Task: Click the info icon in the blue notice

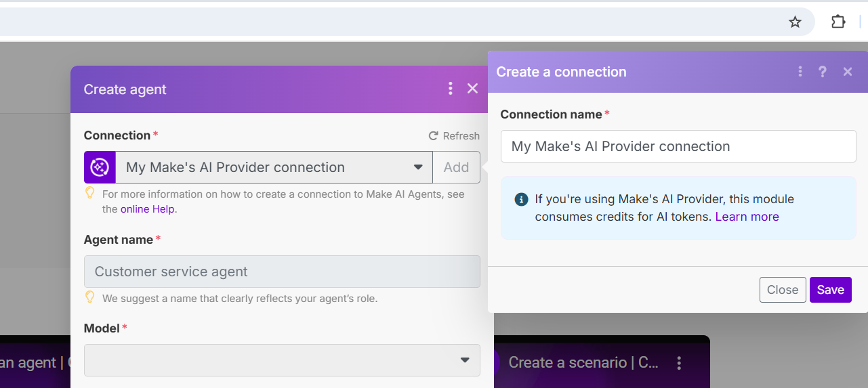Action: pos(521,199)
